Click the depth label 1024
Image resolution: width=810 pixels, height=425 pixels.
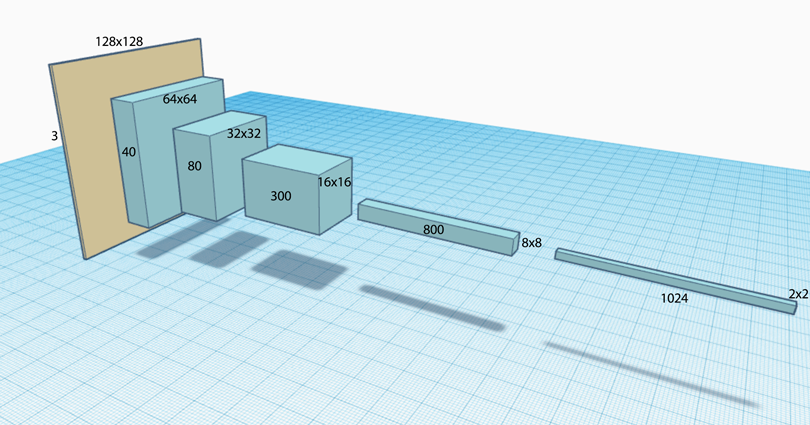tap(675, 298)
